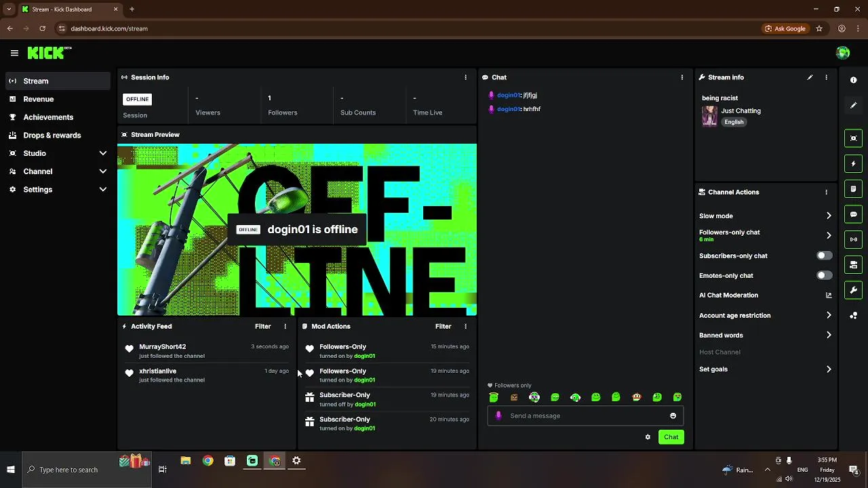Bookmark this page with the star icon
Viewport: 868px width, 488px height.
pyautogui.click(x=819, y=28)
